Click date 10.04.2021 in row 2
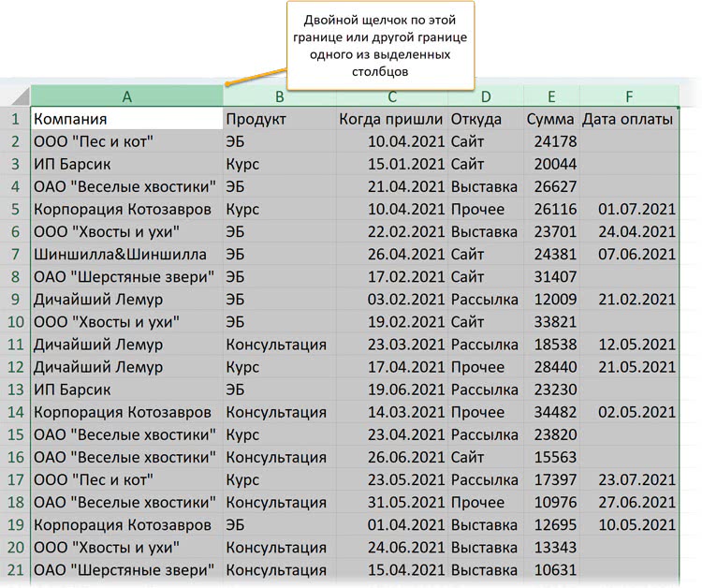This screenshot has height=588, width=702. tap(392, 141)
